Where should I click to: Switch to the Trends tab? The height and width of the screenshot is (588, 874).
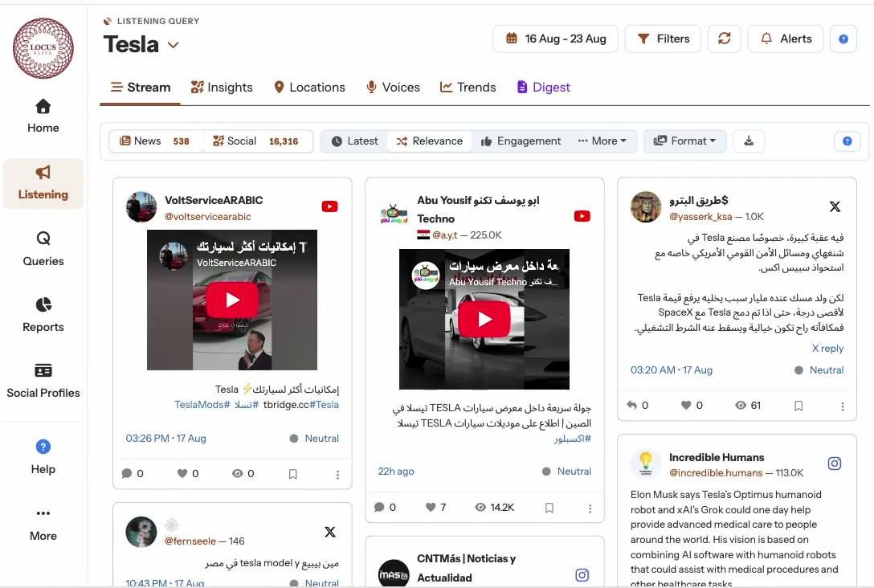point(468,88)
